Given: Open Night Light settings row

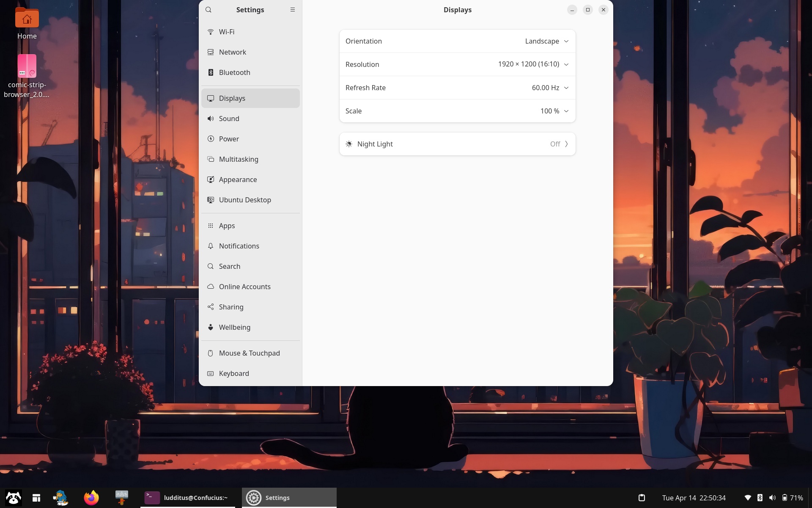Looking at the screenshot, I should click(x=457, y=144).
